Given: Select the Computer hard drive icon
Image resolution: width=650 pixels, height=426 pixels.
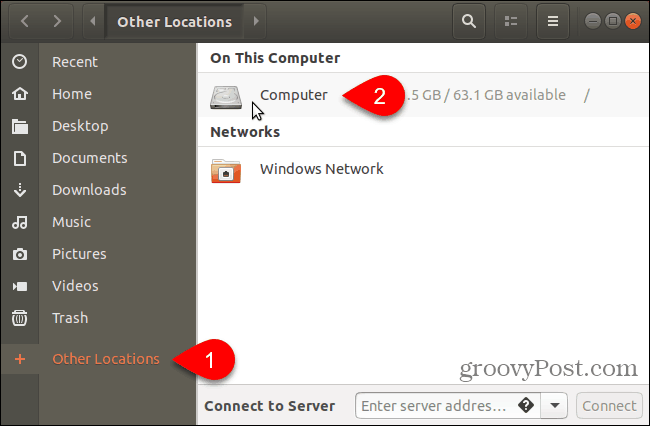Looking at the screenshot, I should click(x=226, y=97).
